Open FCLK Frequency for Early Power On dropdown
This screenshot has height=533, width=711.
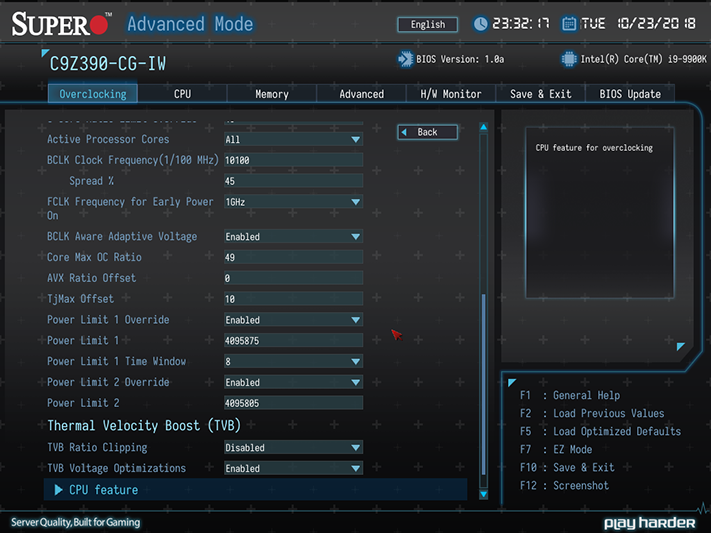pos(293,202)
